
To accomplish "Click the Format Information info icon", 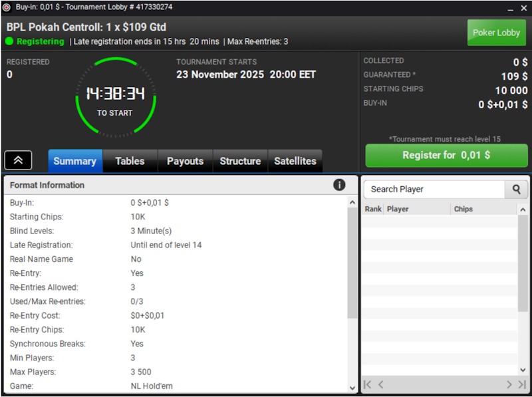I will coord(339,185).
